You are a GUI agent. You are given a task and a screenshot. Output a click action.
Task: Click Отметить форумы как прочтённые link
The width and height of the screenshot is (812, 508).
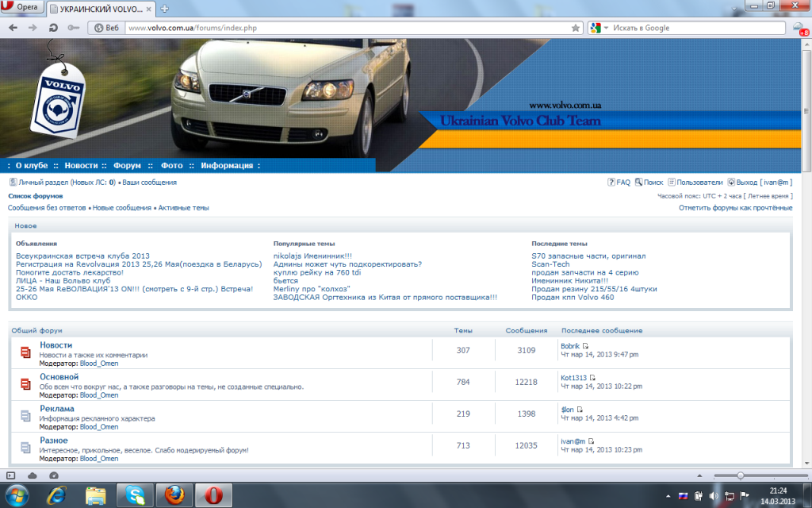coord(735,208)
